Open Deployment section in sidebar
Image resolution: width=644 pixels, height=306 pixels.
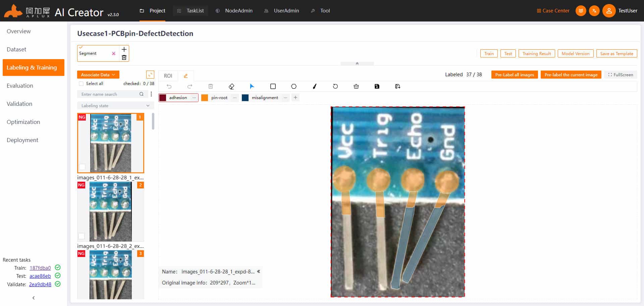point(22,140)
